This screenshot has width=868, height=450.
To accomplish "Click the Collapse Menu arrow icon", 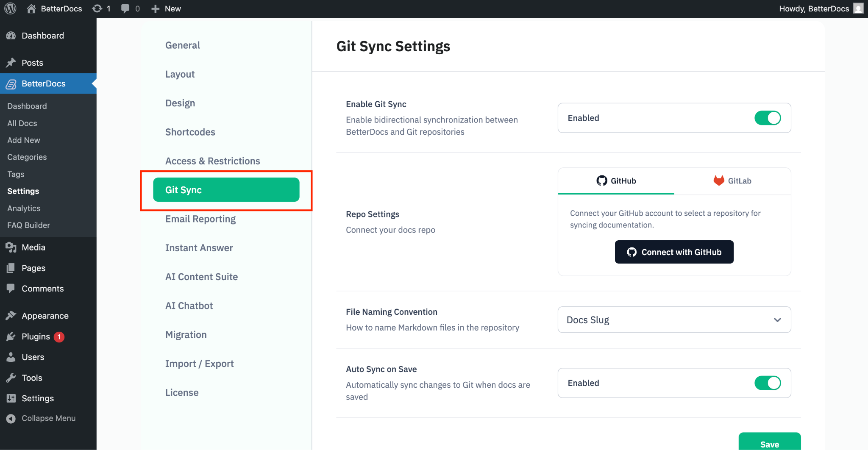I will tap(11, 419).
